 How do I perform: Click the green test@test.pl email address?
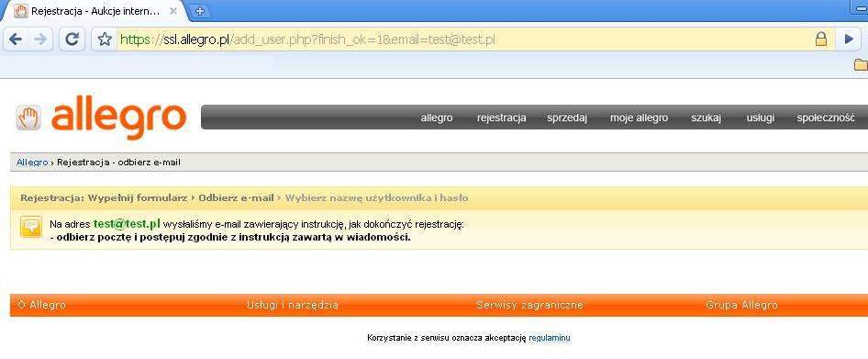[127, 224]
